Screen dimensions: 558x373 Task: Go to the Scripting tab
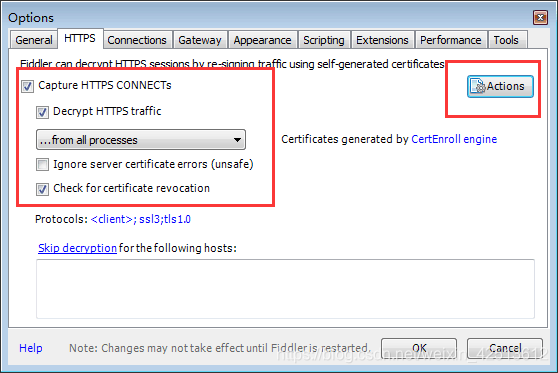(324, 40)
